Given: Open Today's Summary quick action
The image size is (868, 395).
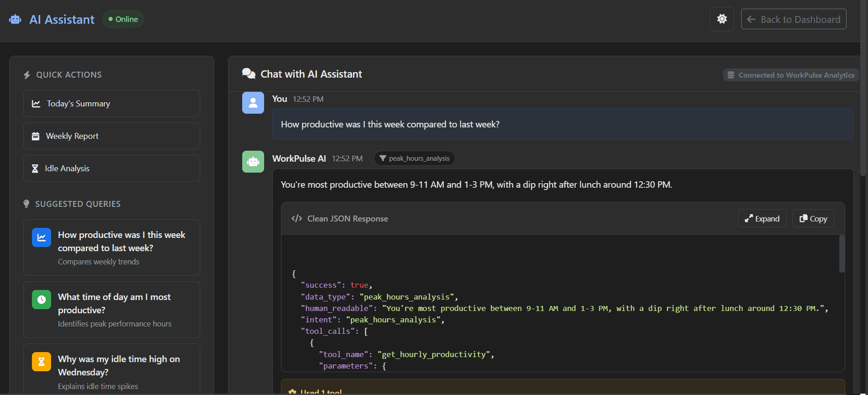Looking at the screenshot, I should point(112,103).
